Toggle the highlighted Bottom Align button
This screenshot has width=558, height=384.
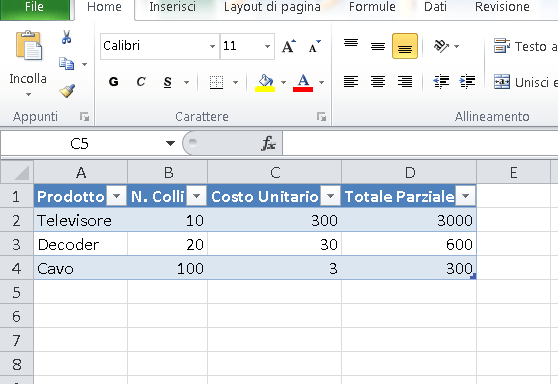click(405, 46)
